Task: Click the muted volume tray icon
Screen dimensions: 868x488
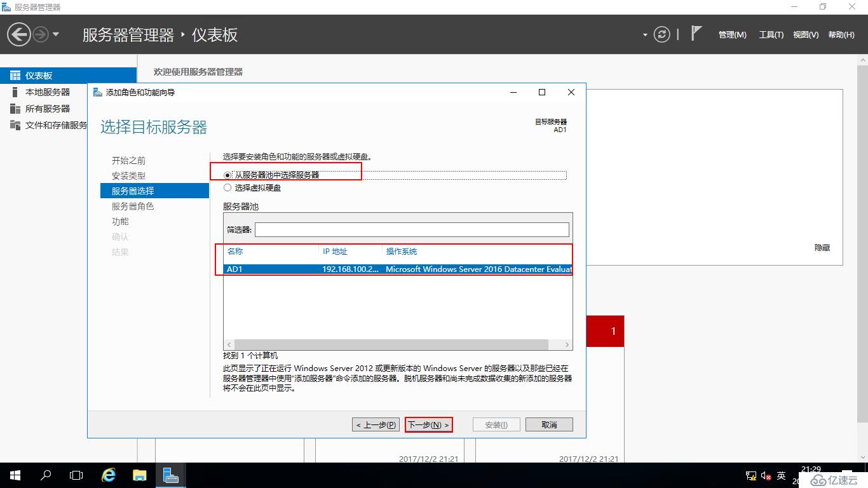Action: pyautogui.click(x=766, y=475)
